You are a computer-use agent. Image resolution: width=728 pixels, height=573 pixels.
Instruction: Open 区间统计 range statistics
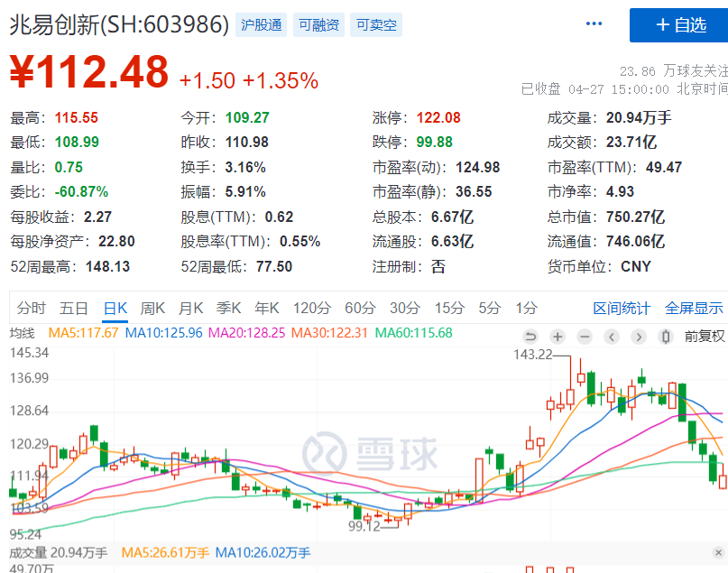(x=621, y=308)
